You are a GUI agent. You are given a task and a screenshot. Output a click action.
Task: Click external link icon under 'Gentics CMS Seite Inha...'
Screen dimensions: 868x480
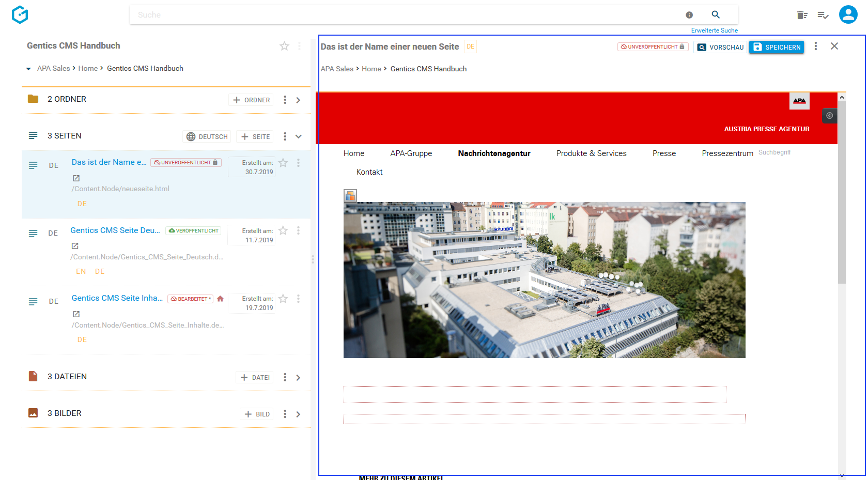(76, 314)
